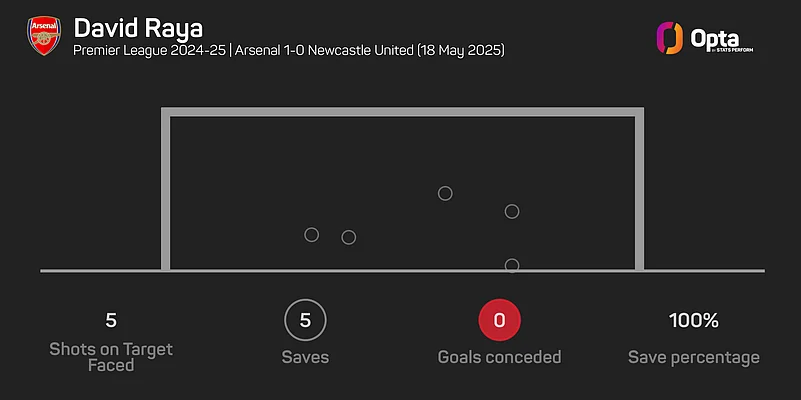Screen dimensions: 801x400
Task: Click the right-side shot marker above the ground-level one
Action: point(512,211)
